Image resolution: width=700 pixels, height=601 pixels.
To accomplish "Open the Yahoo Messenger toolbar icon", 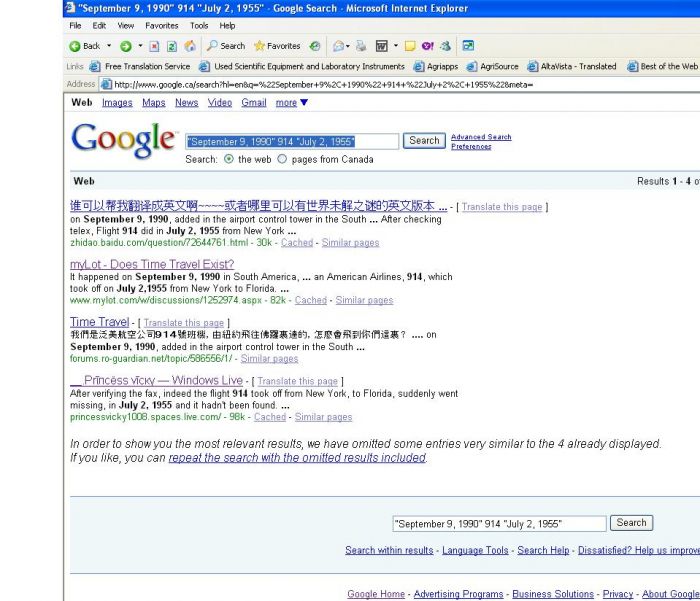I will 428,46.
